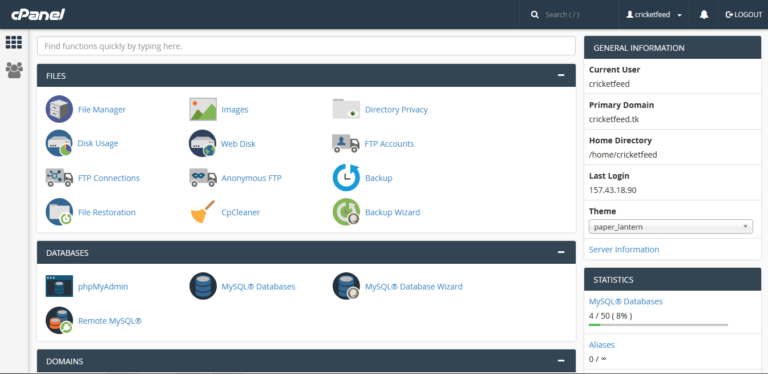Click the FTP Accounts truck icon
Viewport: 768px width, 374px height.
[x=346, y=143]
